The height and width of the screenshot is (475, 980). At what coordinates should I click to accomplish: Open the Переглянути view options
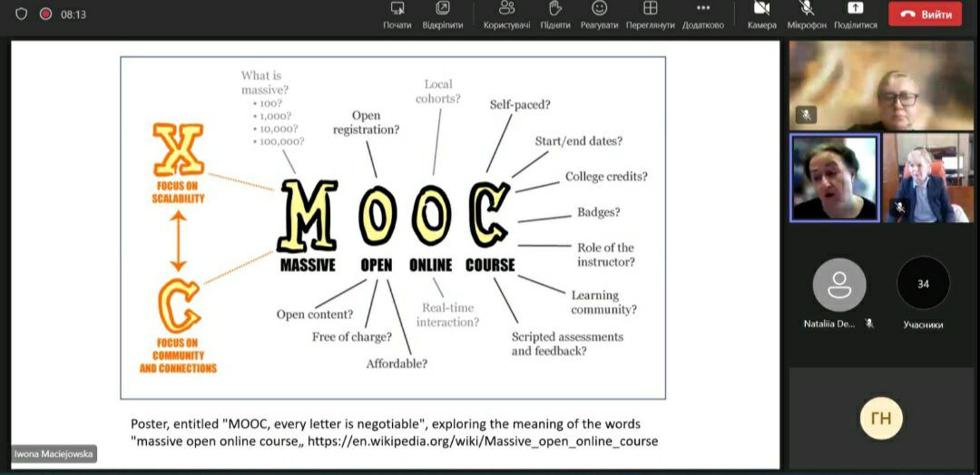tap(650, 15)
